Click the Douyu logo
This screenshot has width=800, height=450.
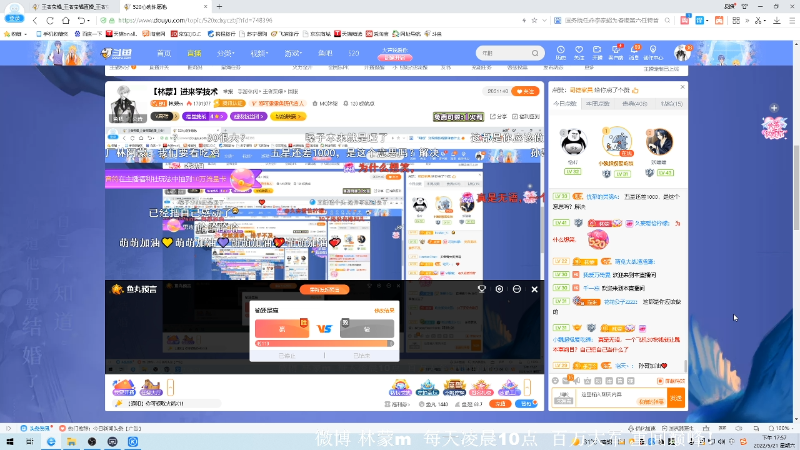(116, 53)
